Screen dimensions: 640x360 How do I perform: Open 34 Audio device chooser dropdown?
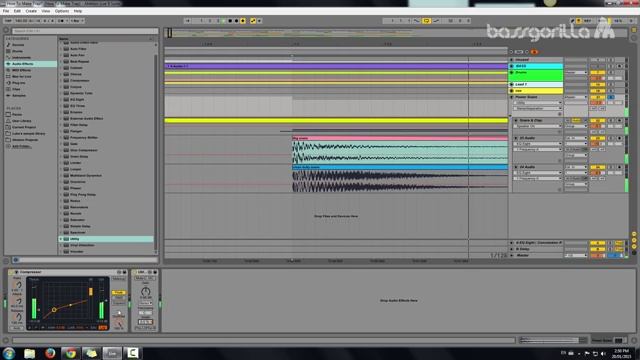pyautogui.click(x=538, y=173)
